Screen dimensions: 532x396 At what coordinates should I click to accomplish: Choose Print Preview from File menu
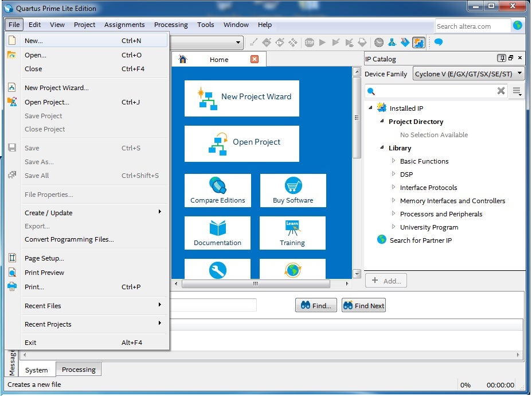(x=87, y=273)
